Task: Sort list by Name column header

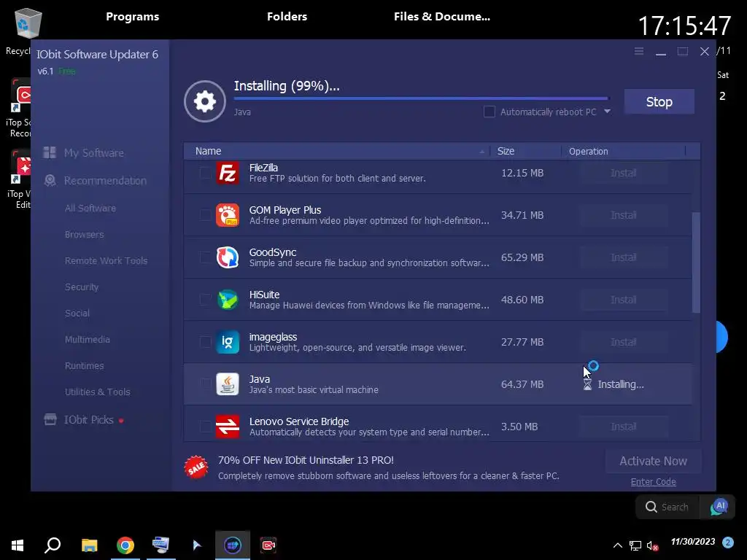Action: pyautogui.click(x=337, y=151)
